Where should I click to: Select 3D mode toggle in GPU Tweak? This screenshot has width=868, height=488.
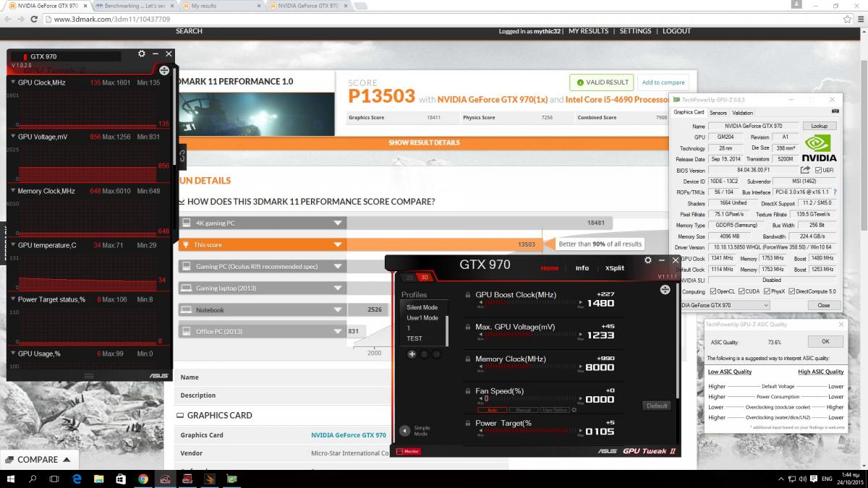click(425, 278)
